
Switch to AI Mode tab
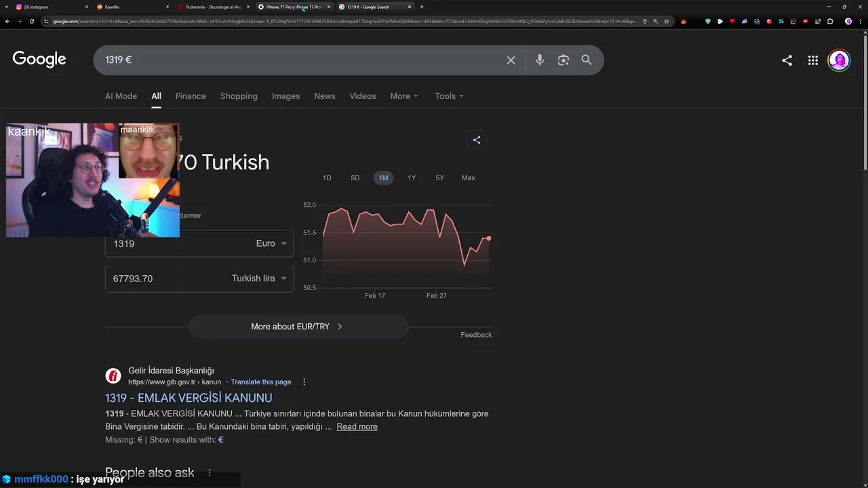[x=121, y=96]
